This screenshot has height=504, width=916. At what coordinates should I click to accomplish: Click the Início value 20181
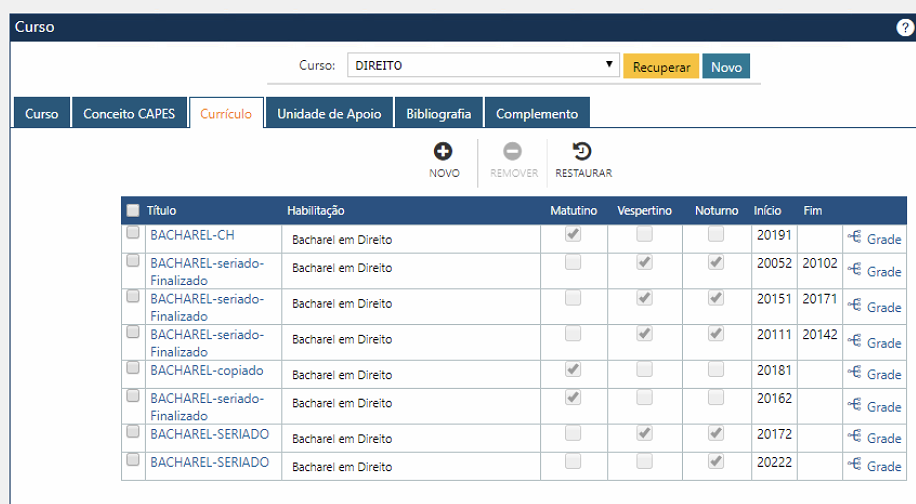pos(774,370)
